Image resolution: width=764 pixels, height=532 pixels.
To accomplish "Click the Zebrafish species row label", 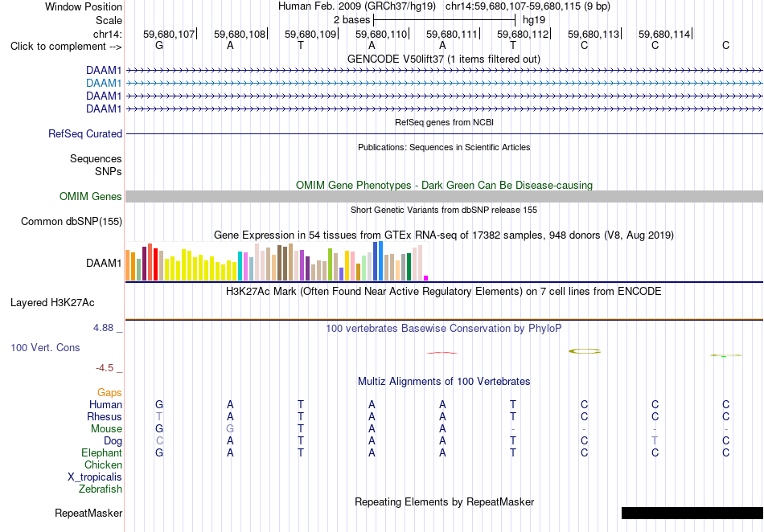I will [x=101, y=489].
